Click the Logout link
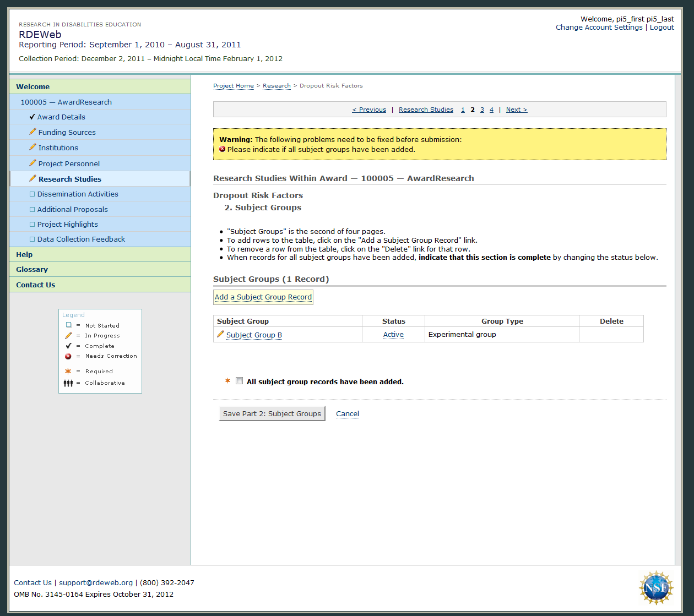 click(662, 27)
